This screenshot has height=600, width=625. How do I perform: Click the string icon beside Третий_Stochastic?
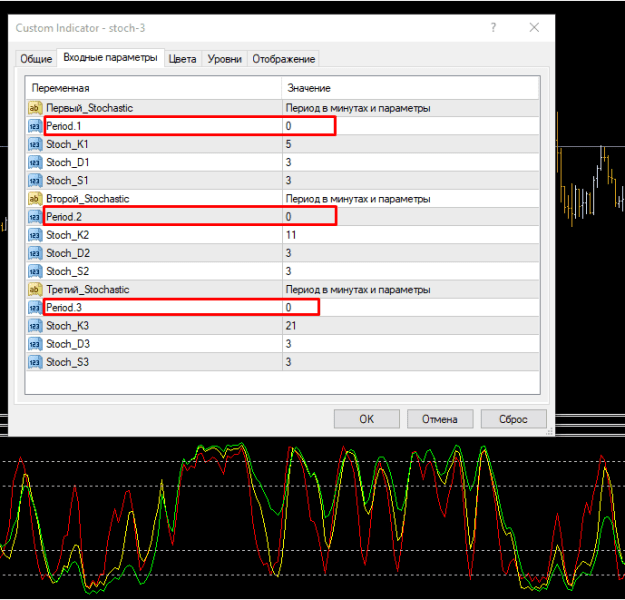click(x=35, y=289)
